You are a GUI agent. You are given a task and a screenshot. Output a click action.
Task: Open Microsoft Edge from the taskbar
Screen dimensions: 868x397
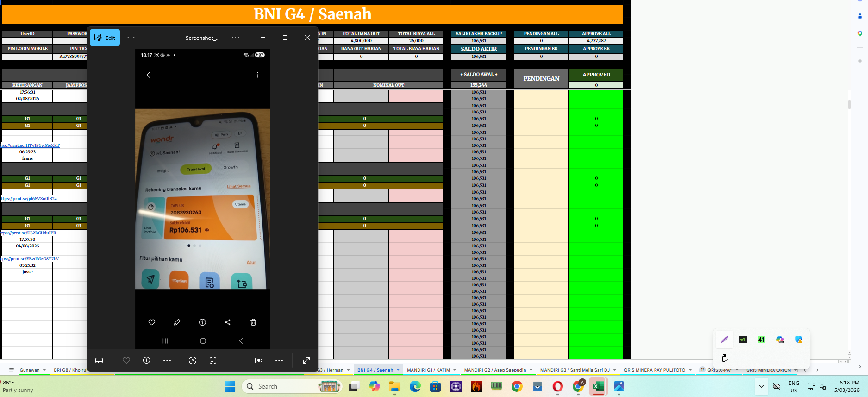(415, 386)
